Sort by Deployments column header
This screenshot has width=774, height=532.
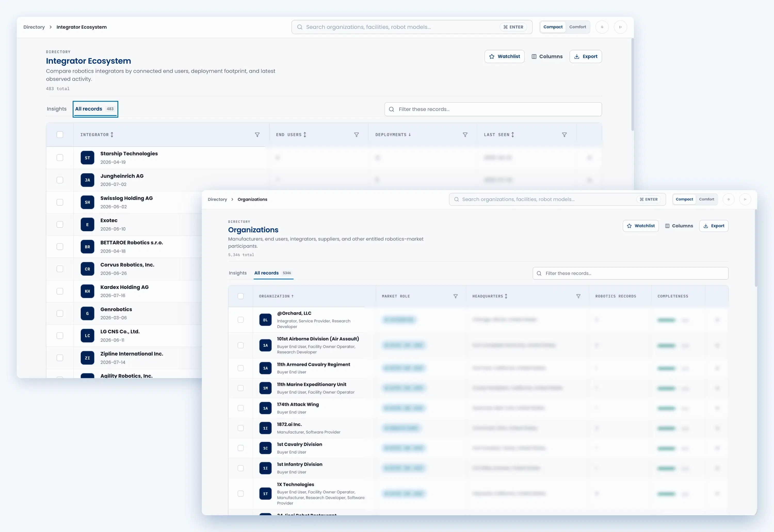393,135
